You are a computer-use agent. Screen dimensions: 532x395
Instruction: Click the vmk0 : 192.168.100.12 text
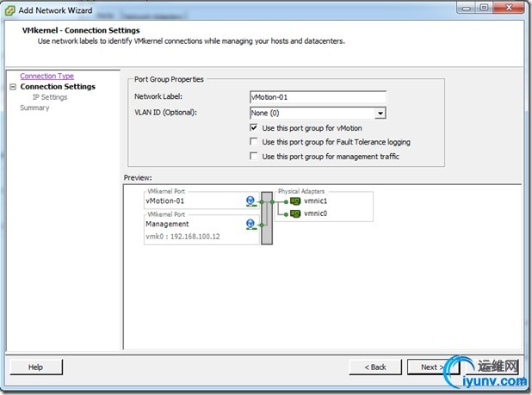182,237
